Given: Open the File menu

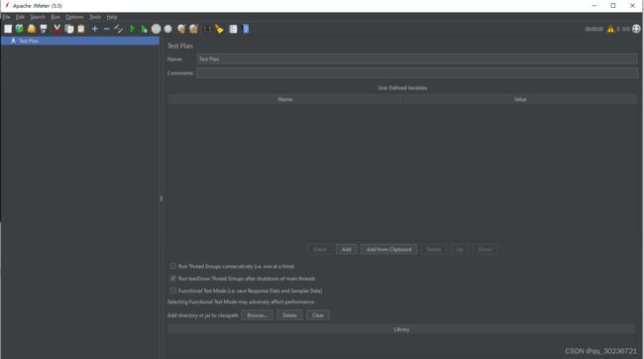Looking at the screenshot, I should point(6,17).
